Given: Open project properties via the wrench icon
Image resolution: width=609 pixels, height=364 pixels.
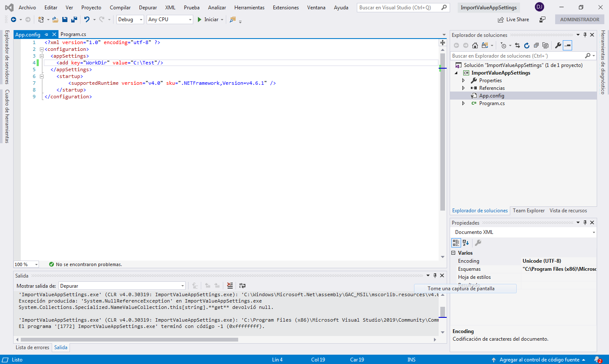Looking at the screenshot, I should click(558, 45).
